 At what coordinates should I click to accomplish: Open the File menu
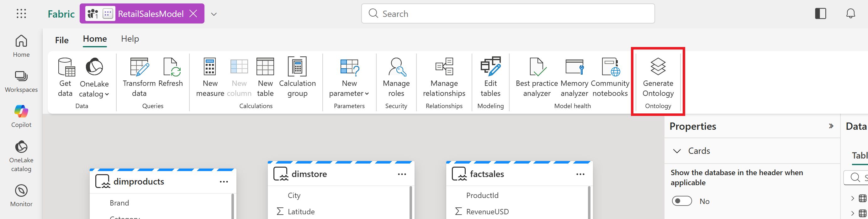[x=62, y=40]
